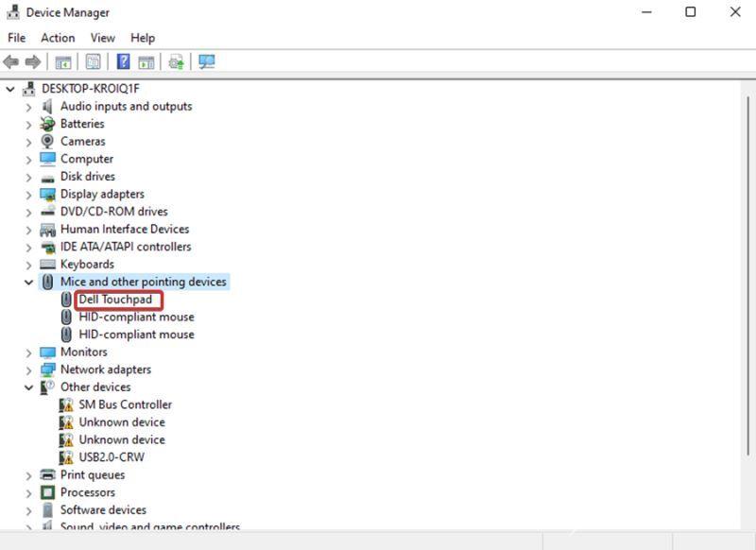This screenshot has width=756, height=550.
Task: Click the Show/Hide Console Tree icon
Action: pyautogui.click(x=62, y=62)
